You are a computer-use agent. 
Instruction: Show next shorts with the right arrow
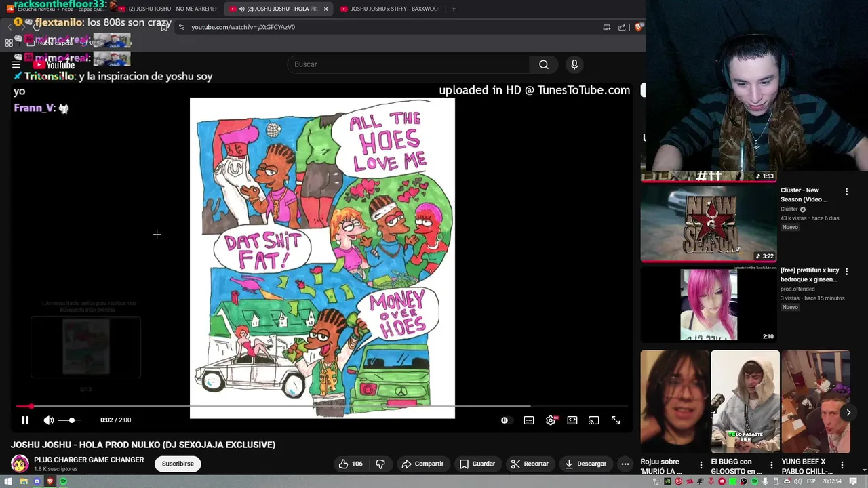(848, 412)
